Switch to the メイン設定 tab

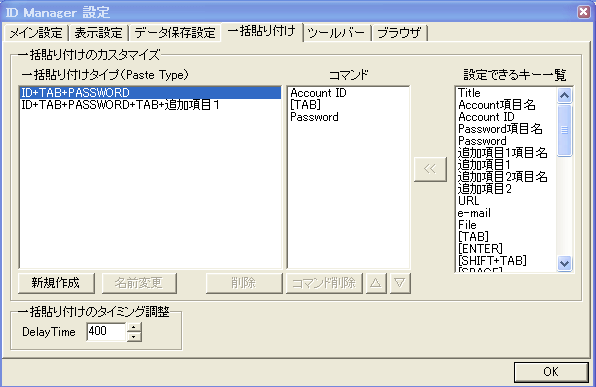pyautogui.click(x=36, y=33)
